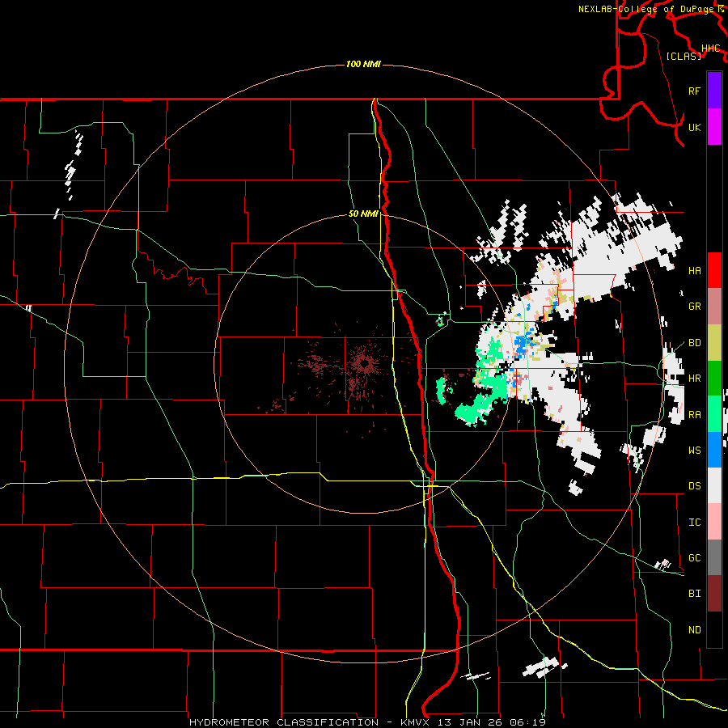Screen dimensions: 728x728
Task: Click the ND legend label
Action: 694,630
